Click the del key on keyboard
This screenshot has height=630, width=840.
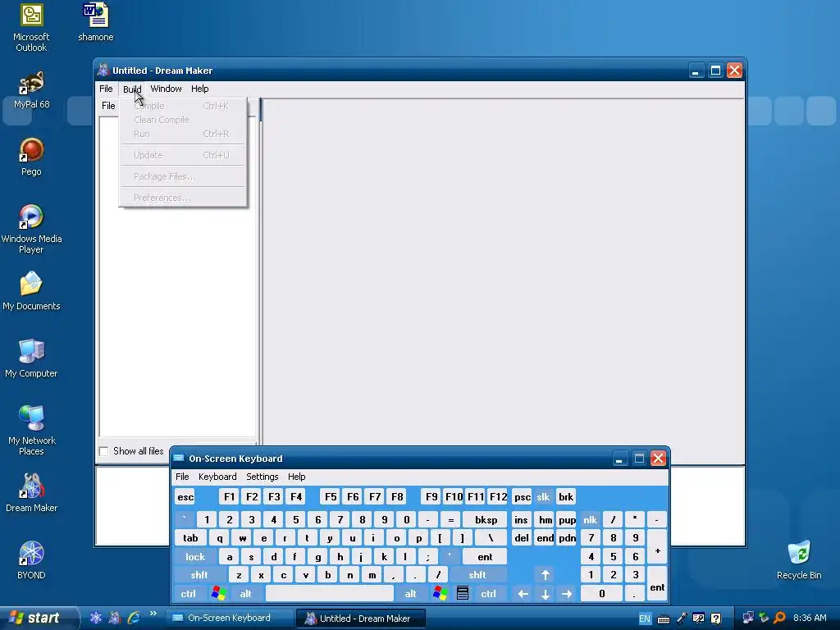522,538
